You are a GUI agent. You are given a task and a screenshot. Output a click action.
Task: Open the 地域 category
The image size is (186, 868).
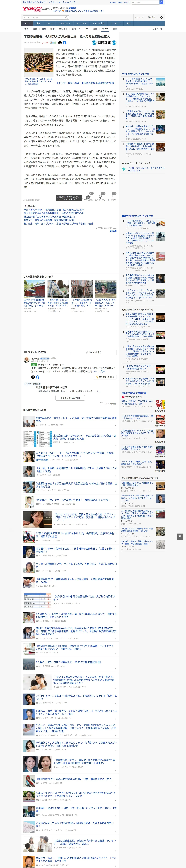pos(114,29)
